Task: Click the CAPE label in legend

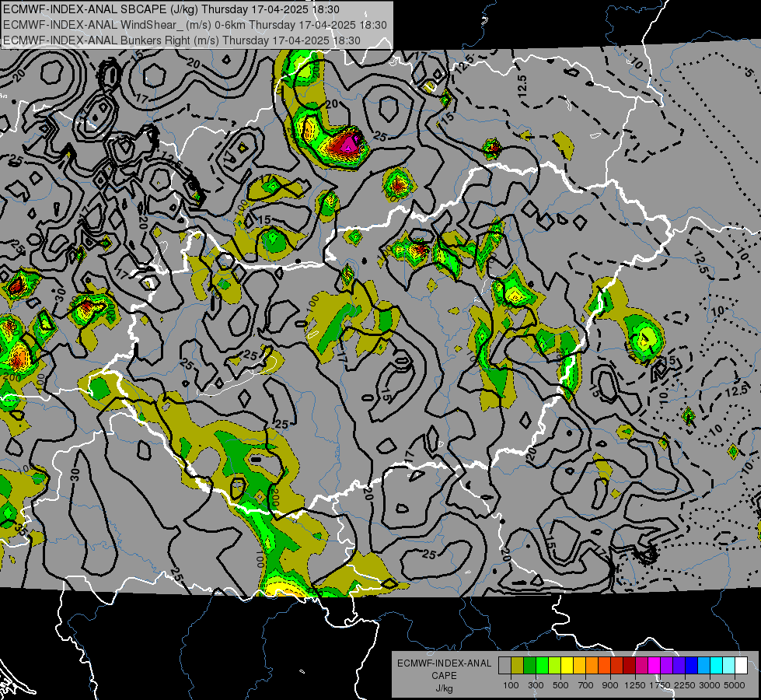Action: click(x=444, y=676)
